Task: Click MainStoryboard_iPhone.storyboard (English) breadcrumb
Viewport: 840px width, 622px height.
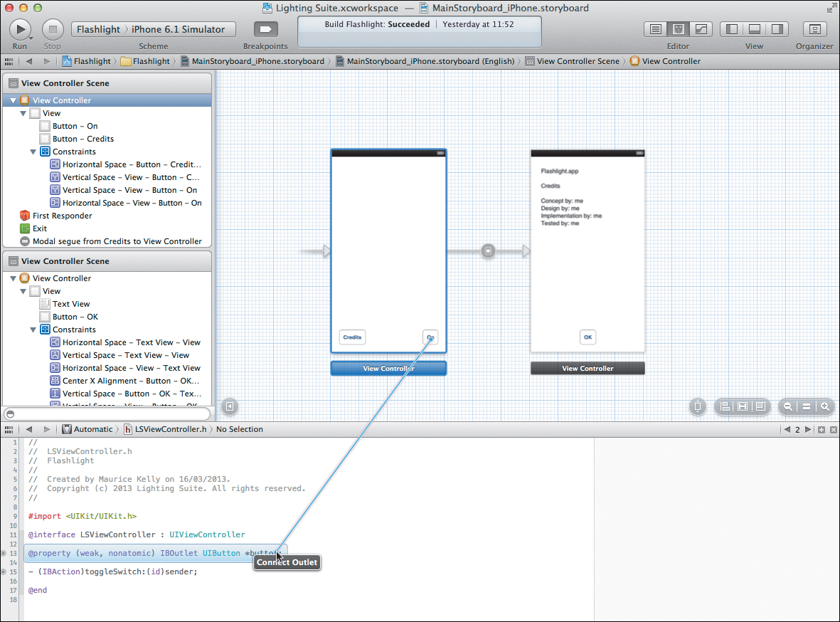Action: (x=425, y=61)
